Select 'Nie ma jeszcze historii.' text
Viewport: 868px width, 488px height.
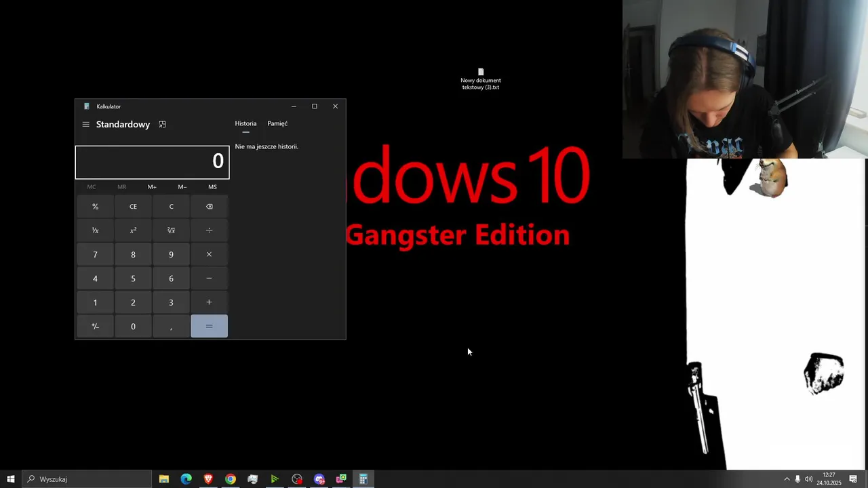[x=267, y=146]
